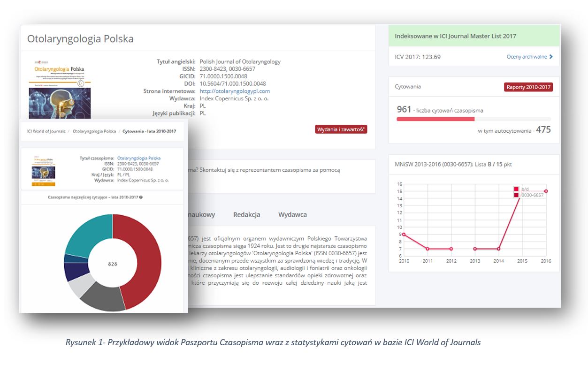Click the 'Otolaryngologia Polska' breadcrumb link
The image size is (588, 371).
pos(94,131)
